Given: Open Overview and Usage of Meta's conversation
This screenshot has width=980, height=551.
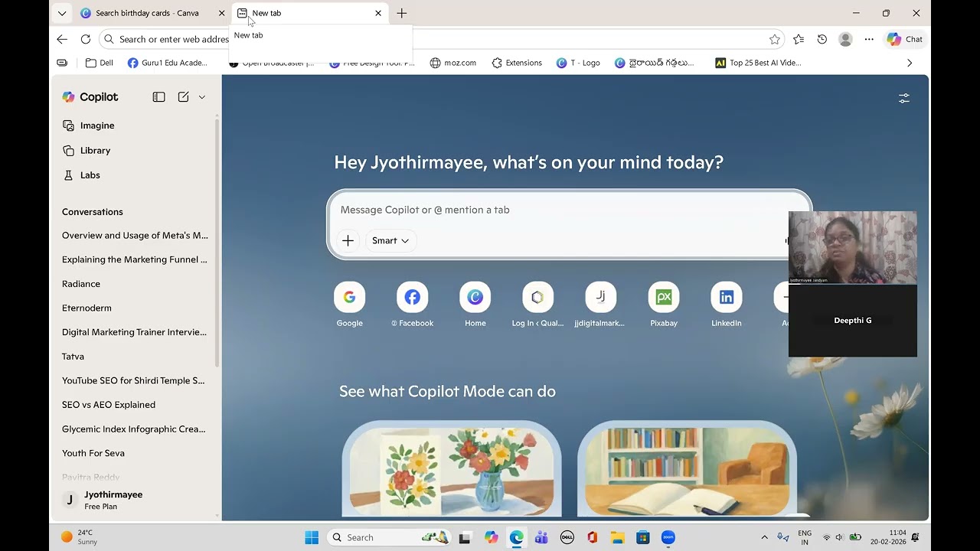Looking at the screenshot, I should [x=135, y=236].
